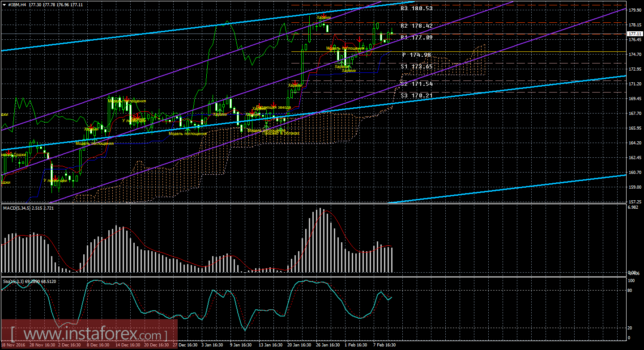Select the P 174.98 pivot label
Screen dimensions: 644x350
(416, 55)
